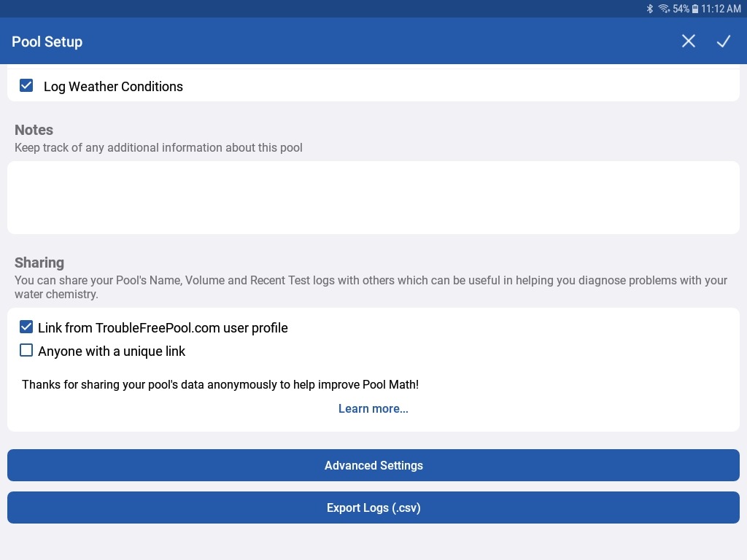Tap the Bluetooth status icon
The image size is (747, 560).
[650, 9]
